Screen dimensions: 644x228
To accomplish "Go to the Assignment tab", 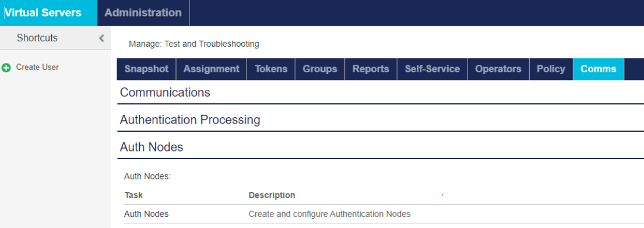I will coord(211,69).
